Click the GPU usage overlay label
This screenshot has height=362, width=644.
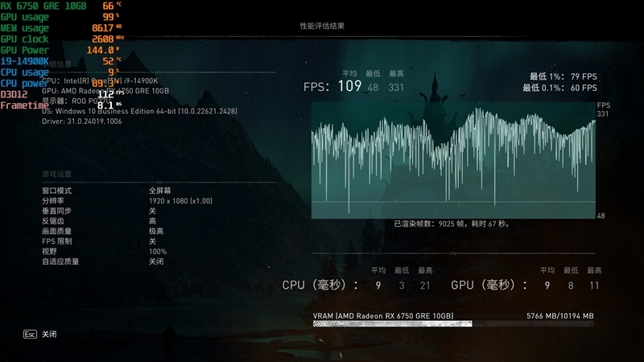25,17
